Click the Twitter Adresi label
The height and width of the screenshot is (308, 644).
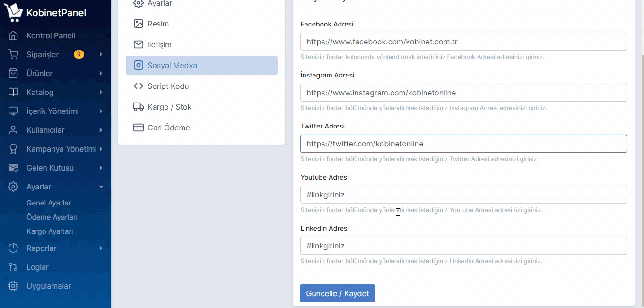click(x=322, y=126)
